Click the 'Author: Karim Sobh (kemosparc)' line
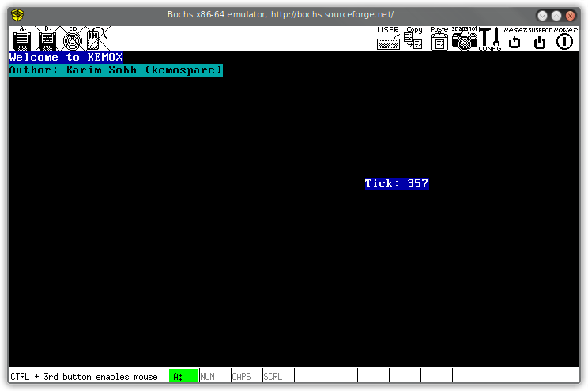The width and height of the screenshot is (588, 391). click(116, 70)
